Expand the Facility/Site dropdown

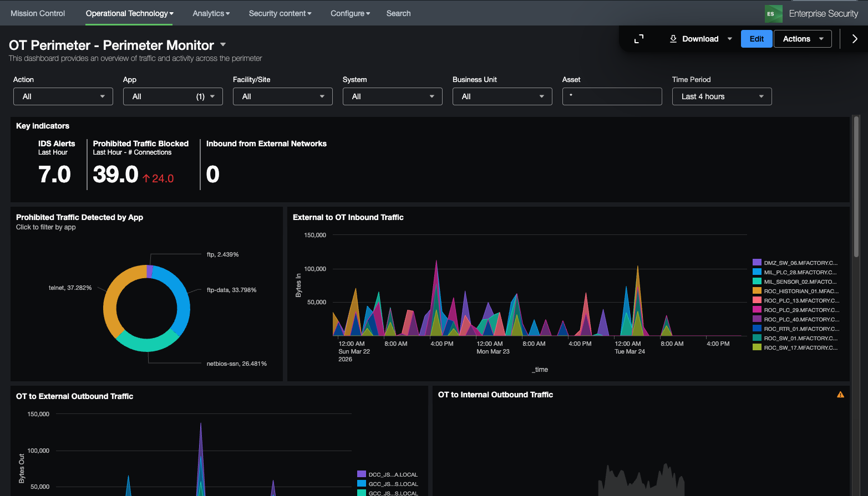click(282, 96)
